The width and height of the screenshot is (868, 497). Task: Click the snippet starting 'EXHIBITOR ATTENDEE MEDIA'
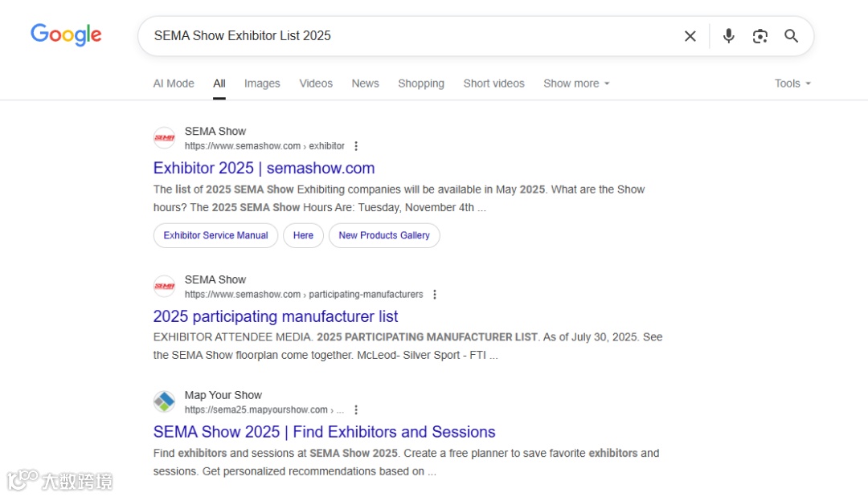coord(408,346)
